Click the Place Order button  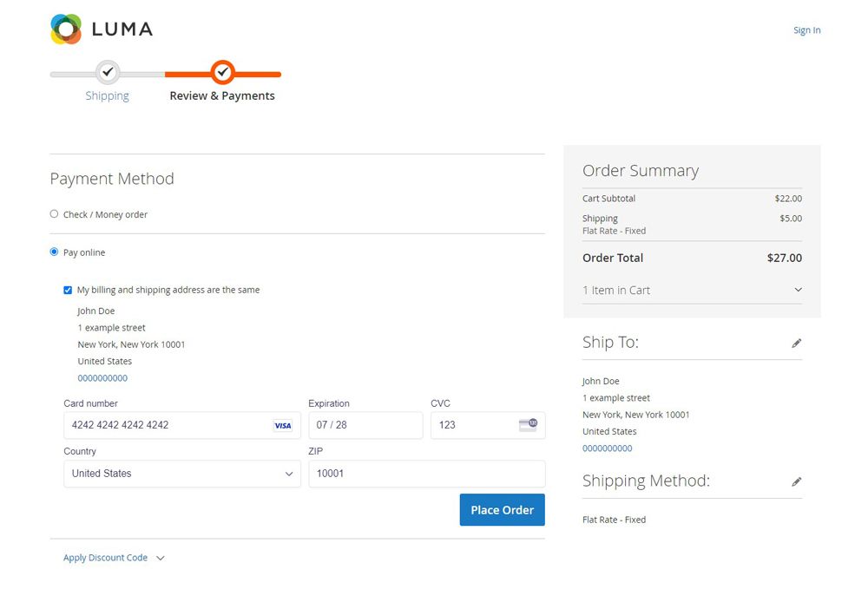502,510
